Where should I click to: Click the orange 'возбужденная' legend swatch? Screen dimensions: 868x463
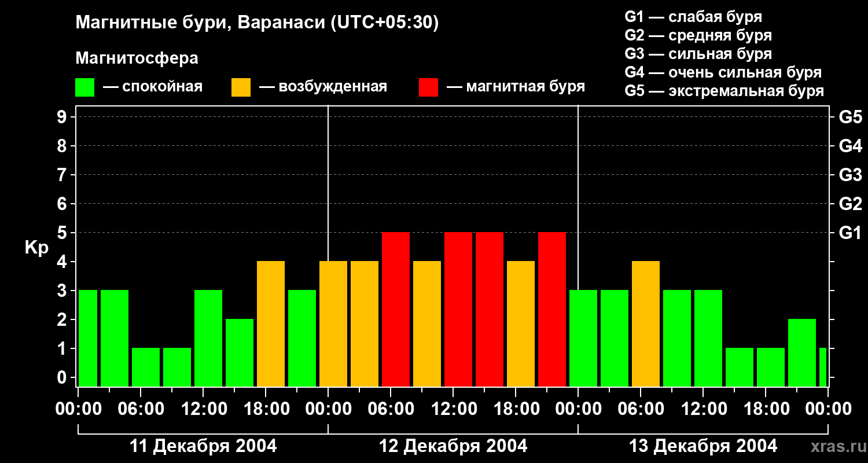click(241, 87)
